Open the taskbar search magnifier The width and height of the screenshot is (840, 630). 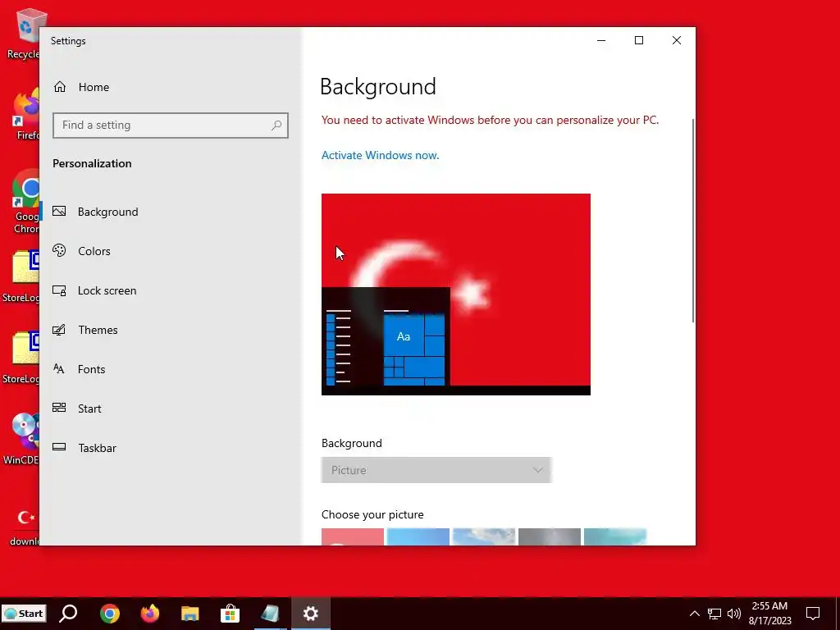[x=68, y=614]
